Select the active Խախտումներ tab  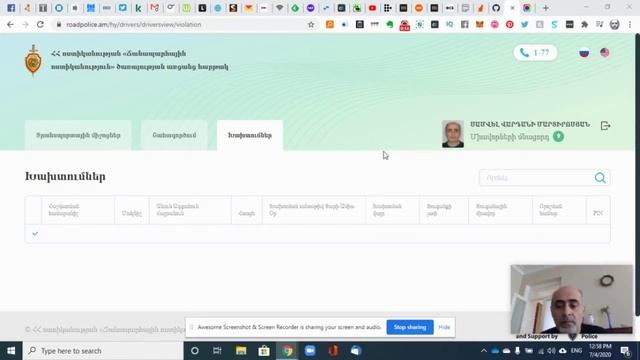[x=250, y=135]
